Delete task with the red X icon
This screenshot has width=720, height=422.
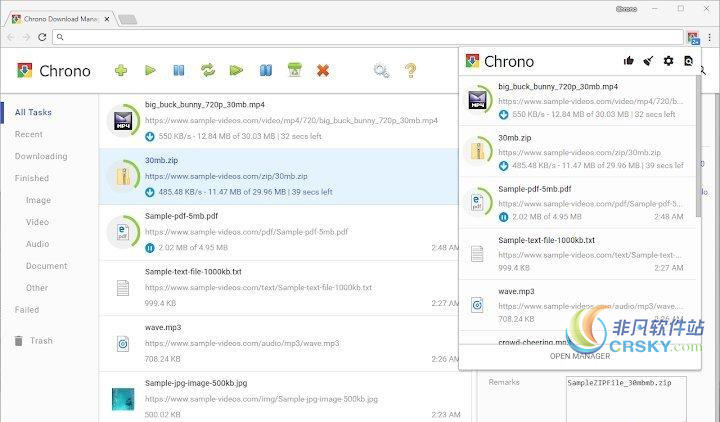(323, 70)
